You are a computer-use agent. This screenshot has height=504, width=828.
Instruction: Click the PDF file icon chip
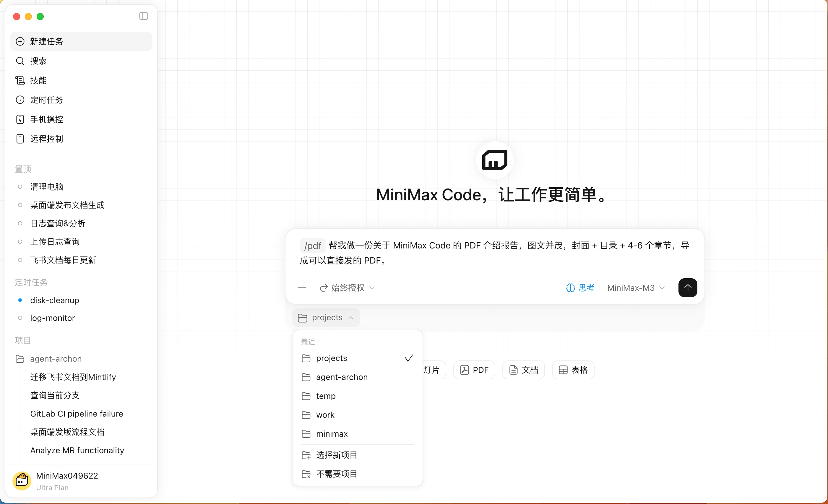[x=474, y=370]
